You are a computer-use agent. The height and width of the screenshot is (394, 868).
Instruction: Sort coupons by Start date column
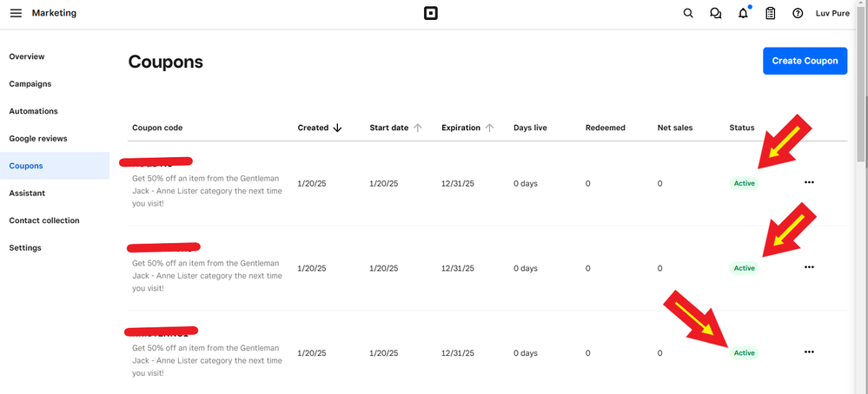tap(395, 128)
